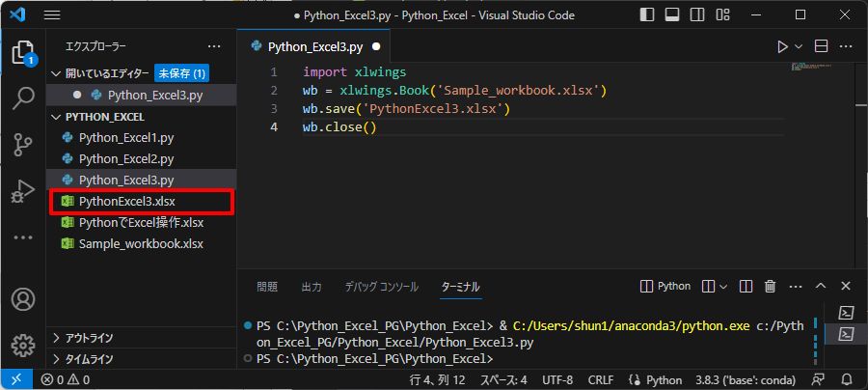The image size is (868, 390).
Task: Collapse the Open Editors section
Action: (x=55, y=73)
